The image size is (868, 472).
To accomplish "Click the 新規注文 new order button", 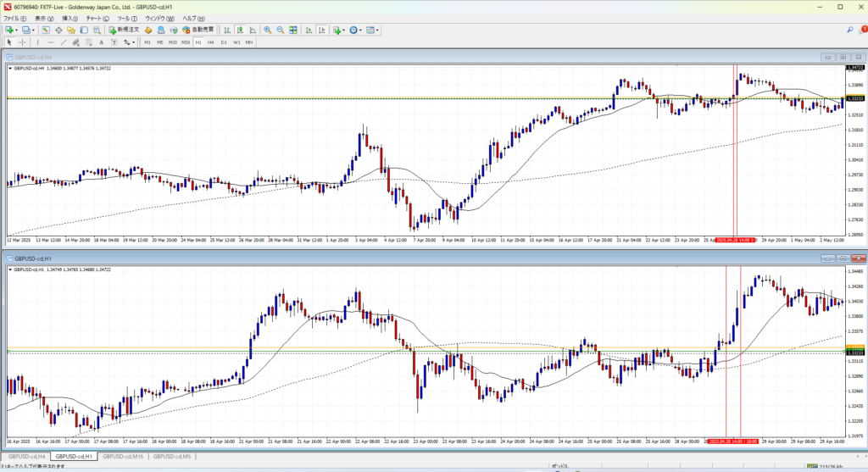I will [123, 30].
